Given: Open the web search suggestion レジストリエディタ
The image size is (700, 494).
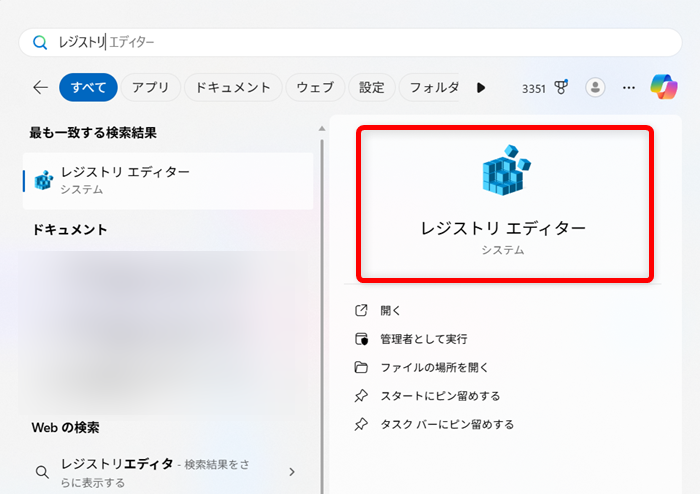Looking at the screenshot, I should point(168,472).
